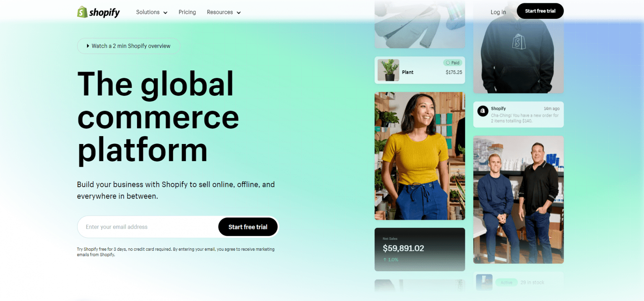The image size is (644, 301).
Task: Expand the Resources dropdown chevron
Action: [239, 13]
